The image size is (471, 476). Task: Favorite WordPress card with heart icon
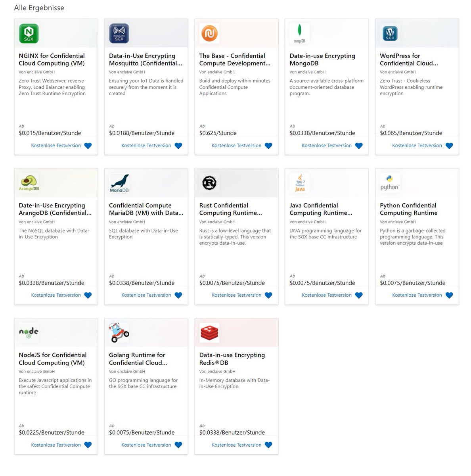449,146
